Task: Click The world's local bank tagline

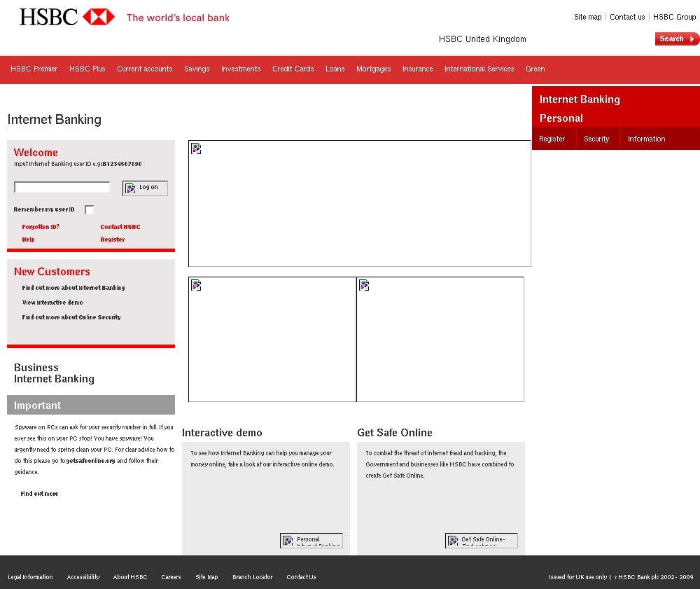Action: (x=178, y=18)
